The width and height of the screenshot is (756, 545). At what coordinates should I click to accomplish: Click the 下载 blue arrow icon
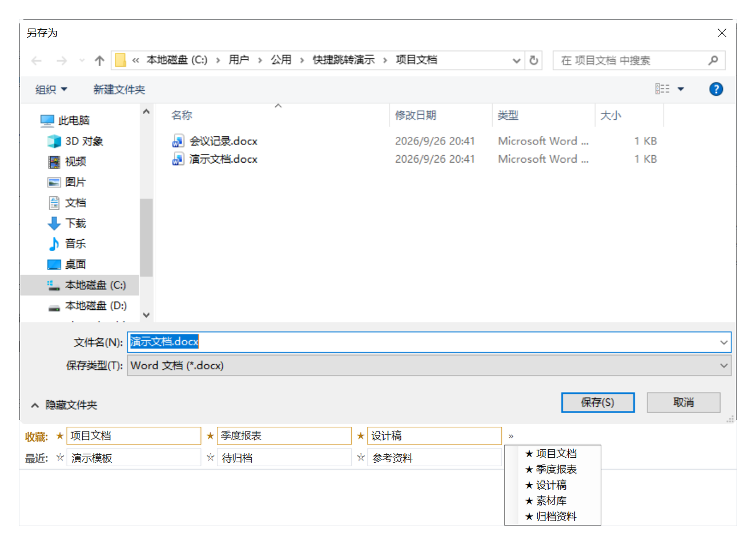pos(54,223)
